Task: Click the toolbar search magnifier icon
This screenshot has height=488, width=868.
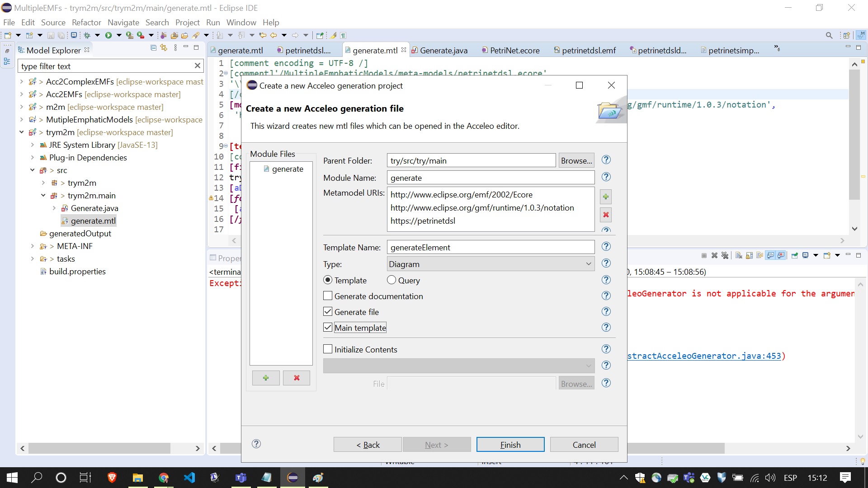Action: [829, 35]
